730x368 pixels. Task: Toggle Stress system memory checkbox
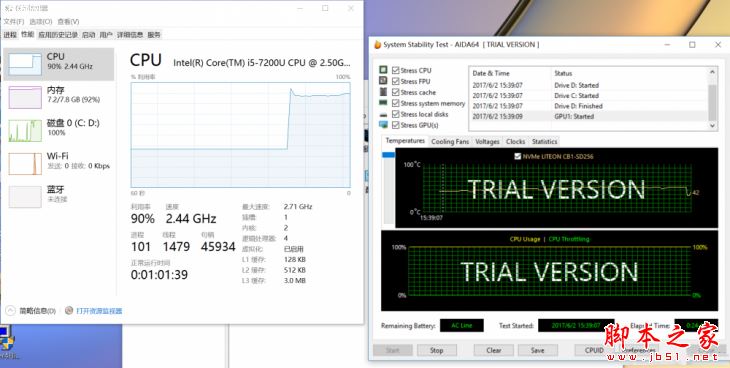(396, 103)
